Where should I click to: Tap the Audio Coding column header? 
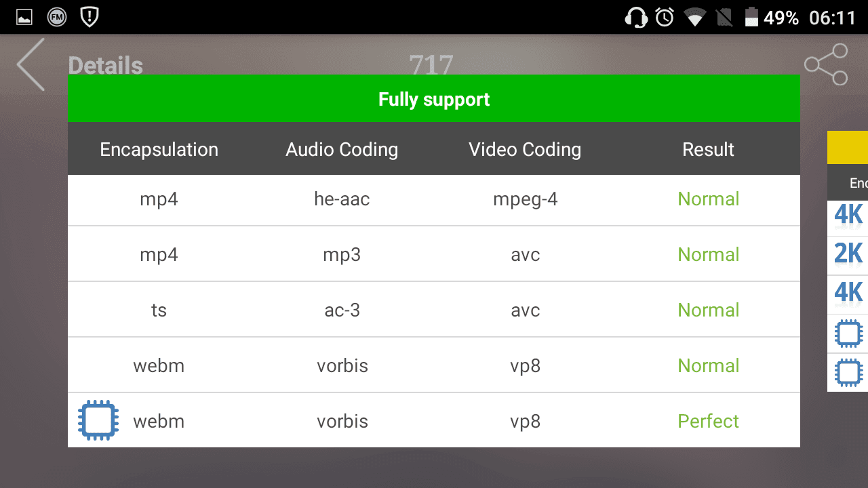click(x=342, y=149)
